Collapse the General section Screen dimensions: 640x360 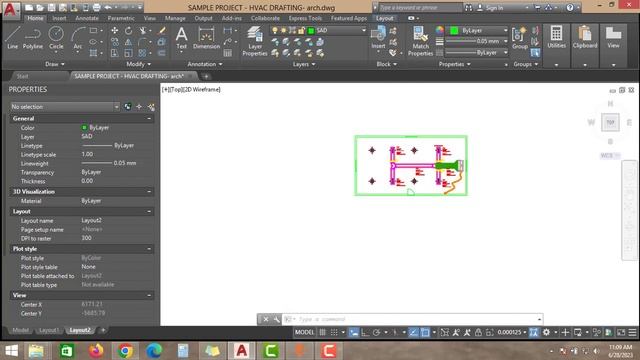[x=149, y=118]
